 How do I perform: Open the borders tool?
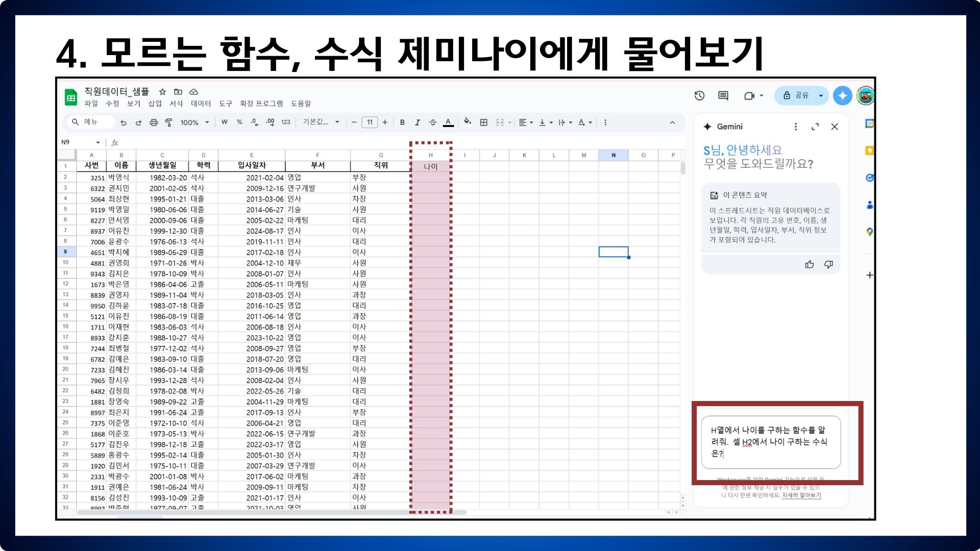coord(483,122)
